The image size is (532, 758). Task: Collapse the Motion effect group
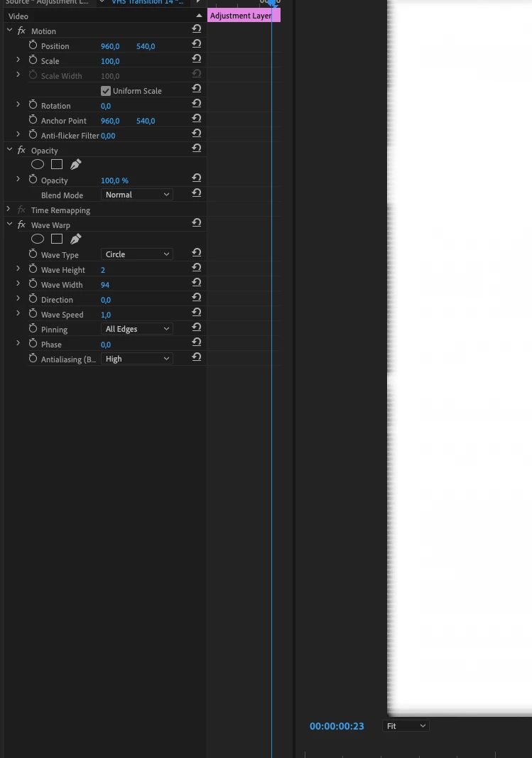pos(9,30)
